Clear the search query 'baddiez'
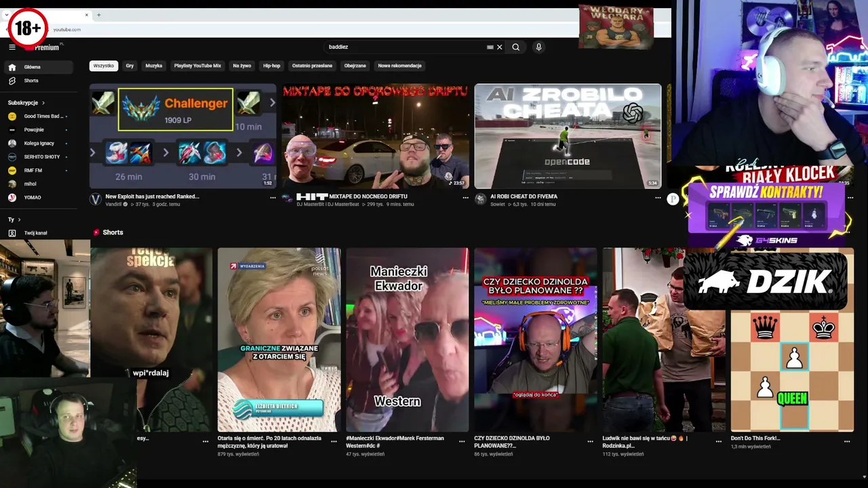868x488 pixels. point(500,47)
